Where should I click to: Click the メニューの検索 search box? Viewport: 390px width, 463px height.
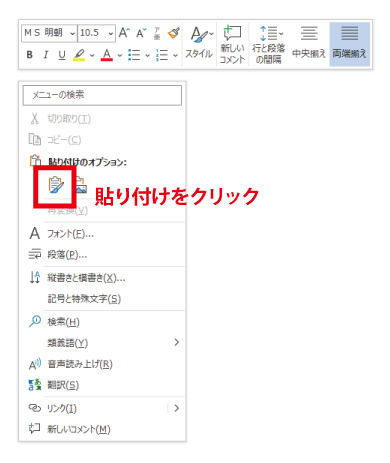click(102, 95)
